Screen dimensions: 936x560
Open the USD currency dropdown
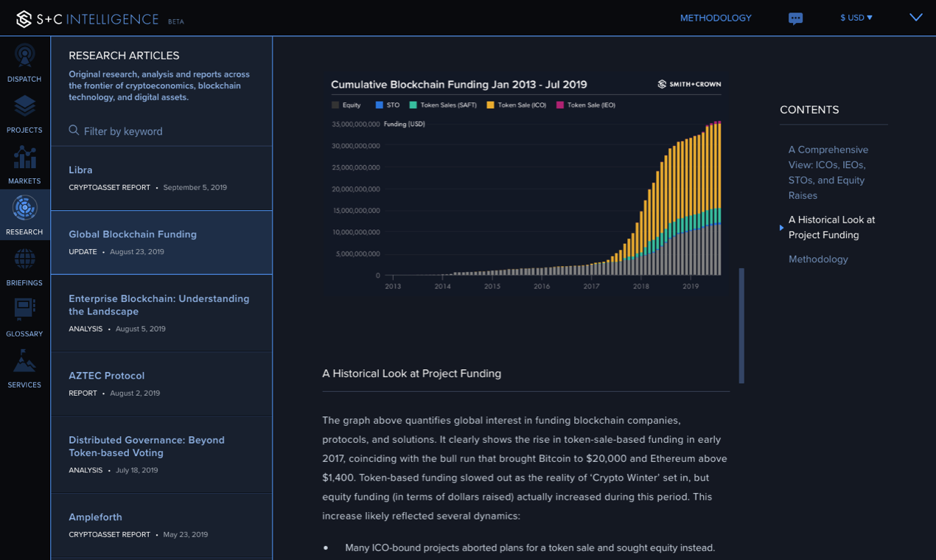(856, 18)
